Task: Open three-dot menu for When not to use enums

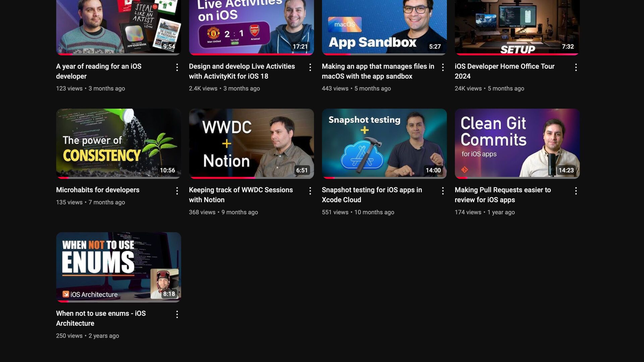Action: (x=177, y=314)
